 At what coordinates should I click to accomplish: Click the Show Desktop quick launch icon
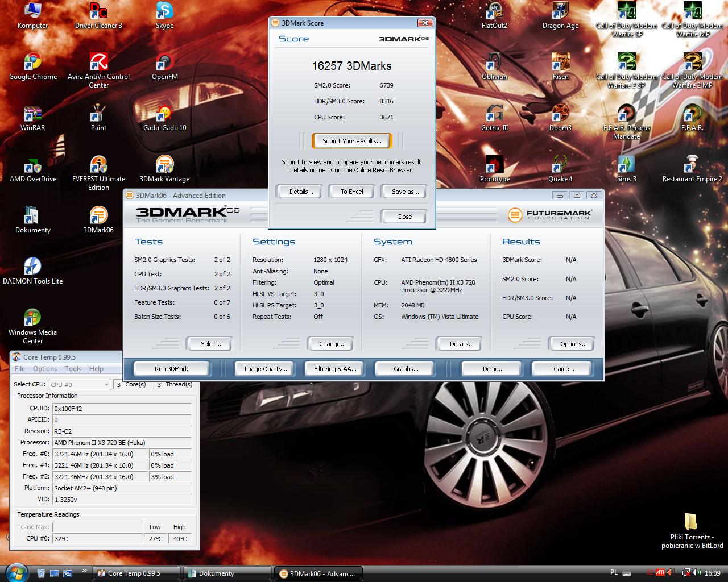pos(55,573)
